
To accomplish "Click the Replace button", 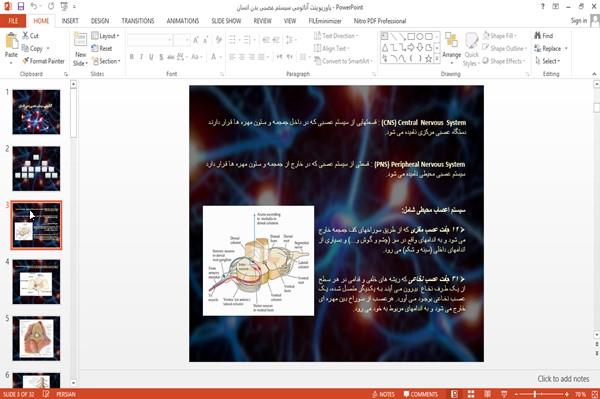I will (x=551, y=48).
